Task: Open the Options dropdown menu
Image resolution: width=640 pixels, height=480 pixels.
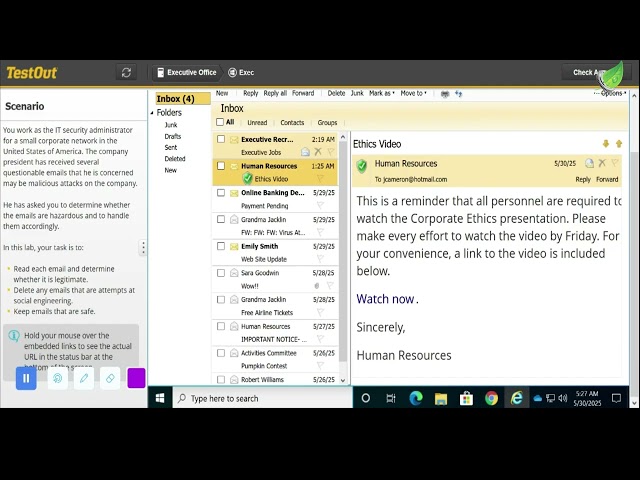Action: [x=611, y=93]
